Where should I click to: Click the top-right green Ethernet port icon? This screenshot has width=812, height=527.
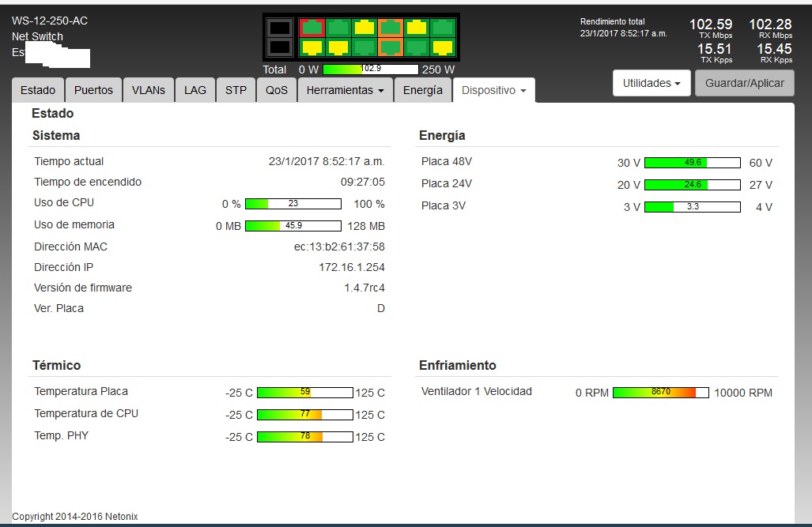pos(441,28)
